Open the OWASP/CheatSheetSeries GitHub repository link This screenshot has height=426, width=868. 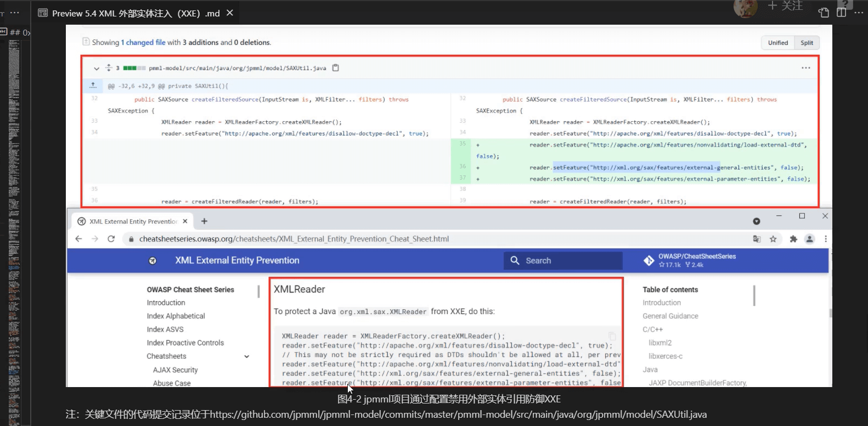690,260
